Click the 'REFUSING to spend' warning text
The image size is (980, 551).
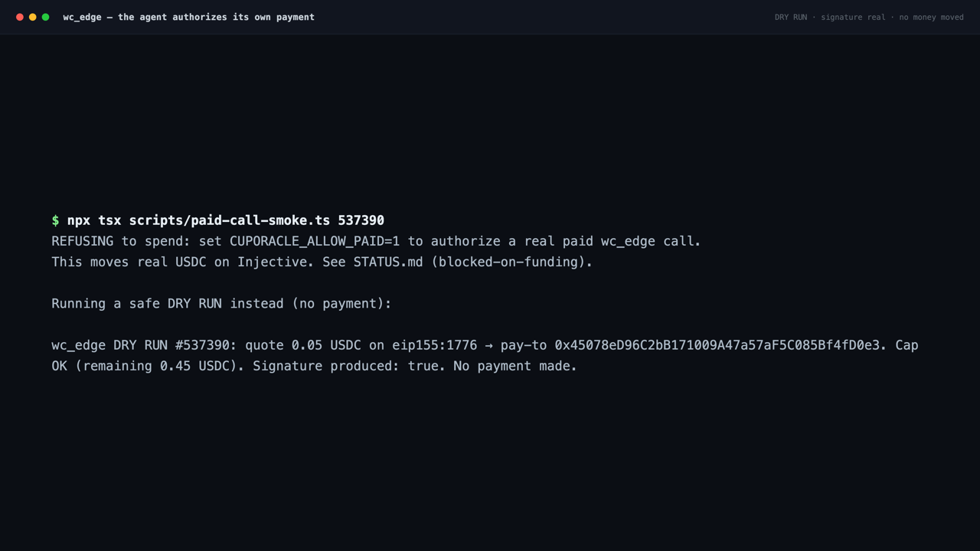(x=132, y=241)
